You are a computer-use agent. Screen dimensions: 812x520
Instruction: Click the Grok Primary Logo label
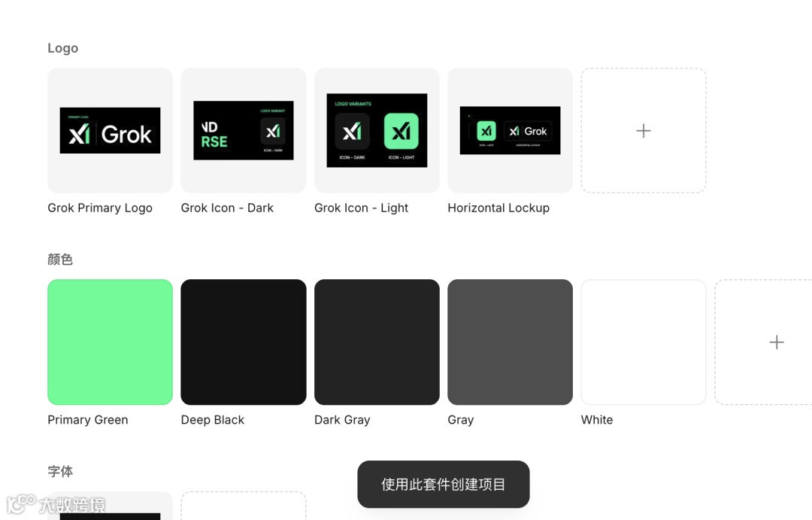click(100, 208)
